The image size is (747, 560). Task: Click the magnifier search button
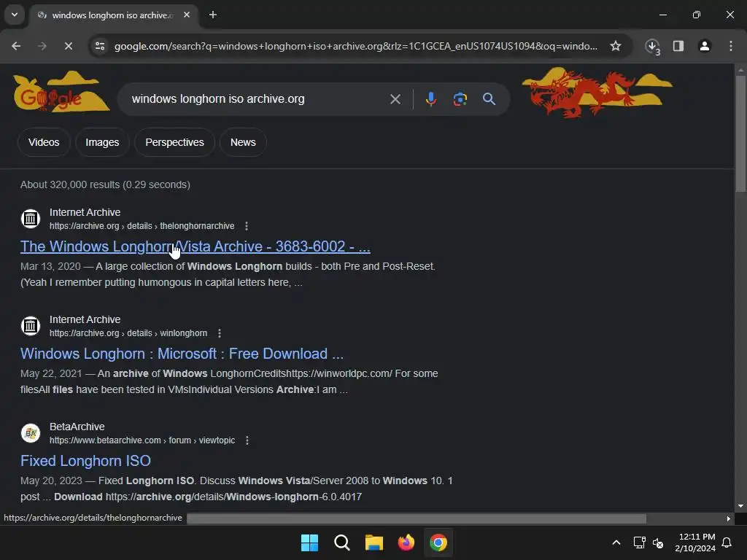tap(489, 99)
